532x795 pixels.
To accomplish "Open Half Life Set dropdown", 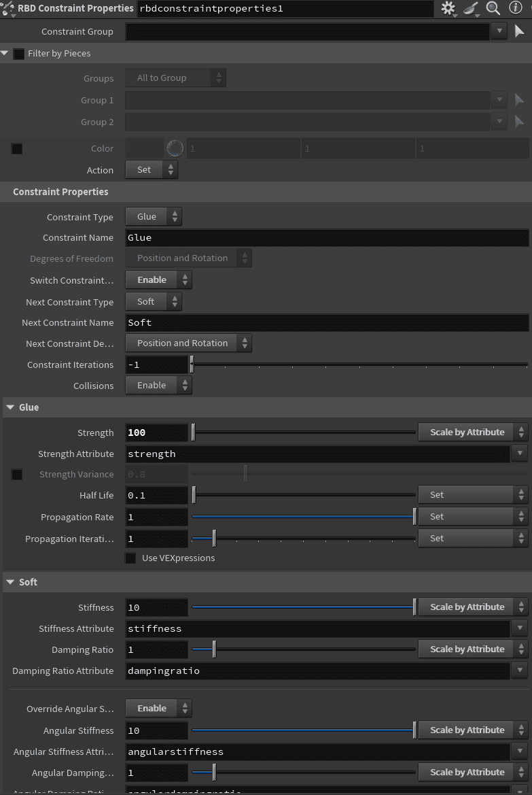I will (474, 495).
